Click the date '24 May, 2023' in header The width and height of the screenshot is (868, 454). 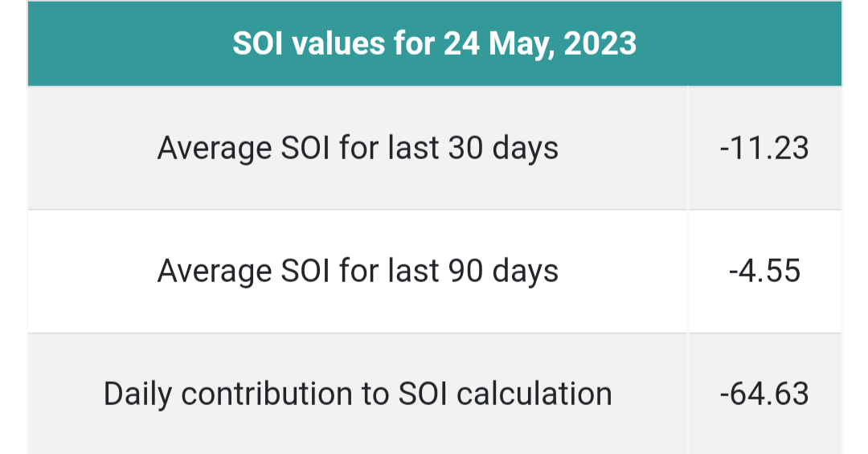coord(540,44)
